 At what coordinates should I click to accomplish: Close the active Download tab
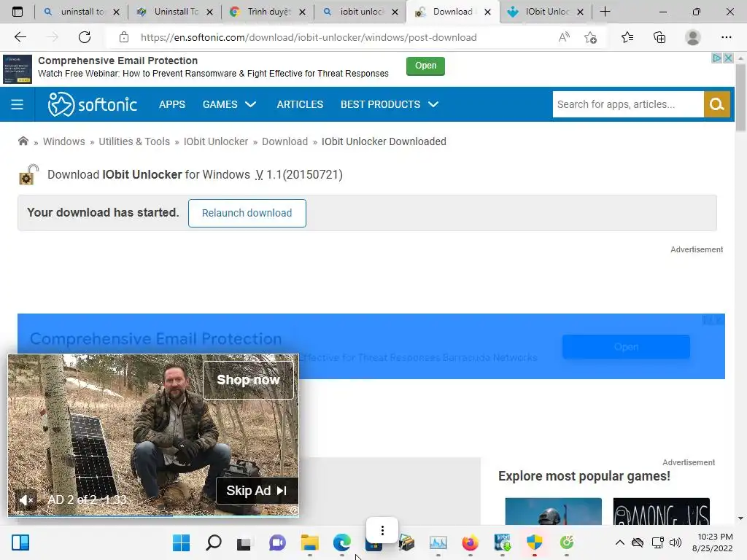487,12
